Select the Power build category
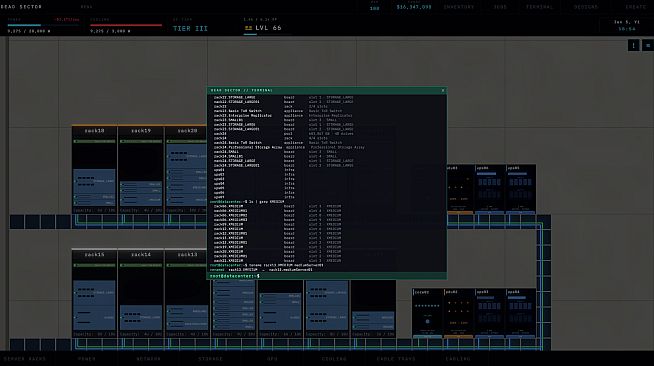Screen dimensions: 654x366 (x=87, y=358)
